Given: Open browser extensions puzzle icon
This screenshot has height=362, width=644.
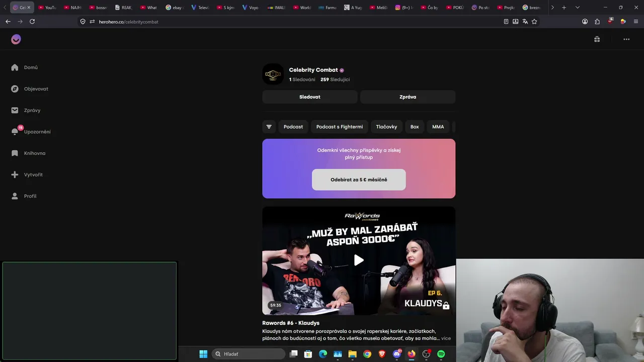Looking at the screenshot, I should pos(597,22).
